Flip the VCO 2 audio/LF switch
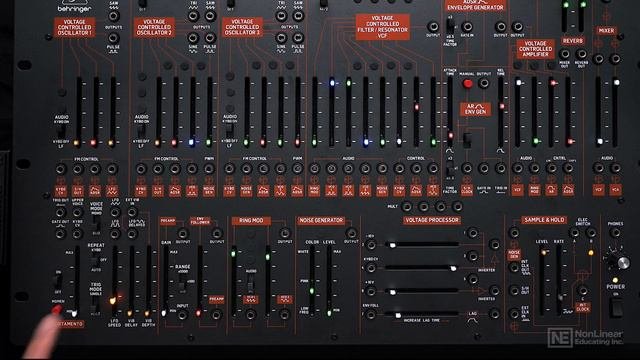This screenshot has width=640, height=360. coord(141,131)
